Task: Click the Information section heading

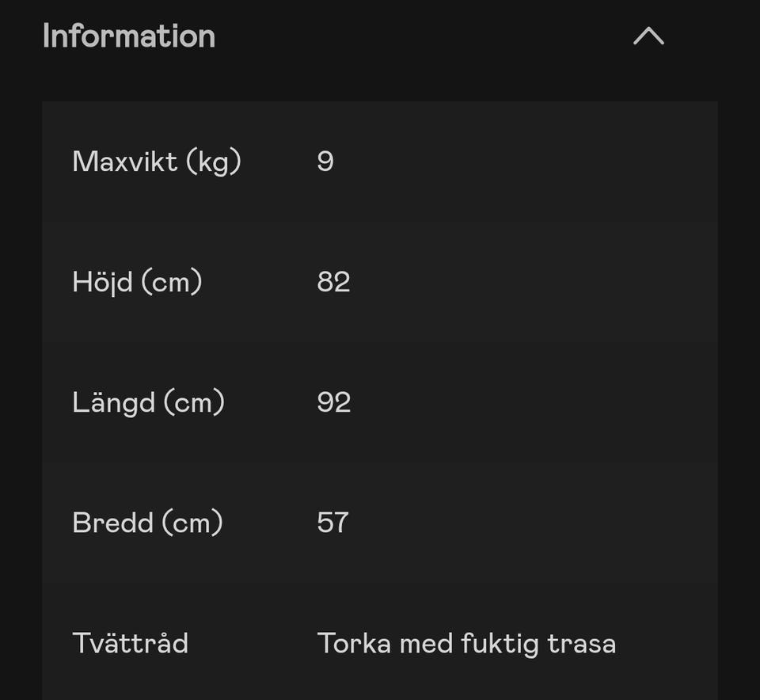Action: pos(129,36)
